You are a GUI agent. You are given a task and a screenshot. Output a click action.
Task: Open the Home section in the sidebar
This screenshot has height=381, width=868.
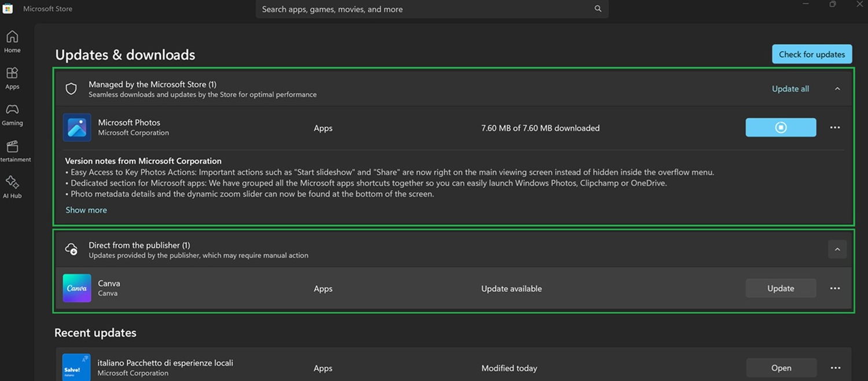click(x=12, y=42)
